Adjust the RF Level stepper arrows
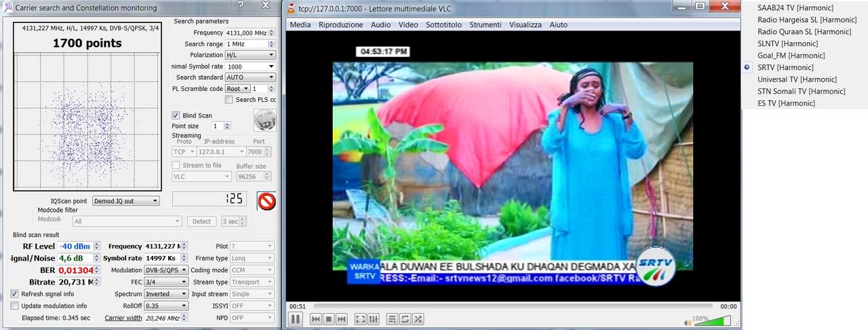Screen dimensions: 868x330 click(x=96, y=246)
